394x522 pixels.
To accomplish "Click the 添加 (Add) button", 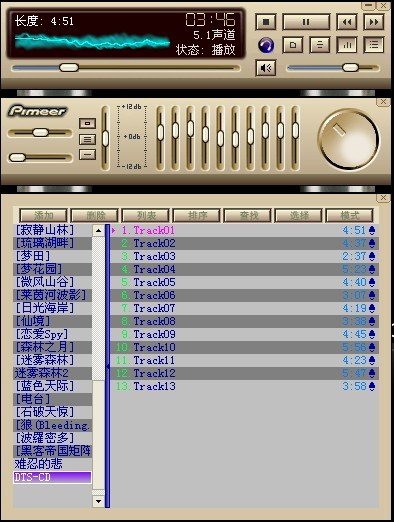I will click(x=44, y=216).
